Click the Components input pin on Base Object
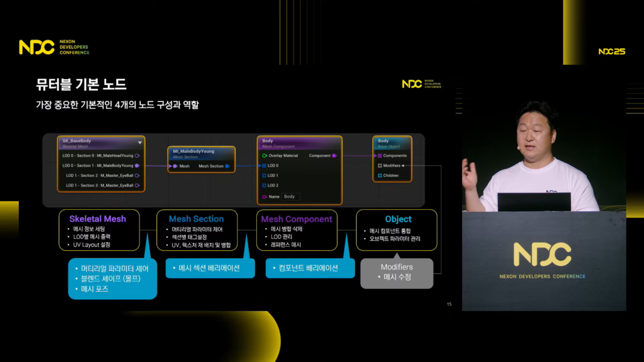 [380, 156]
